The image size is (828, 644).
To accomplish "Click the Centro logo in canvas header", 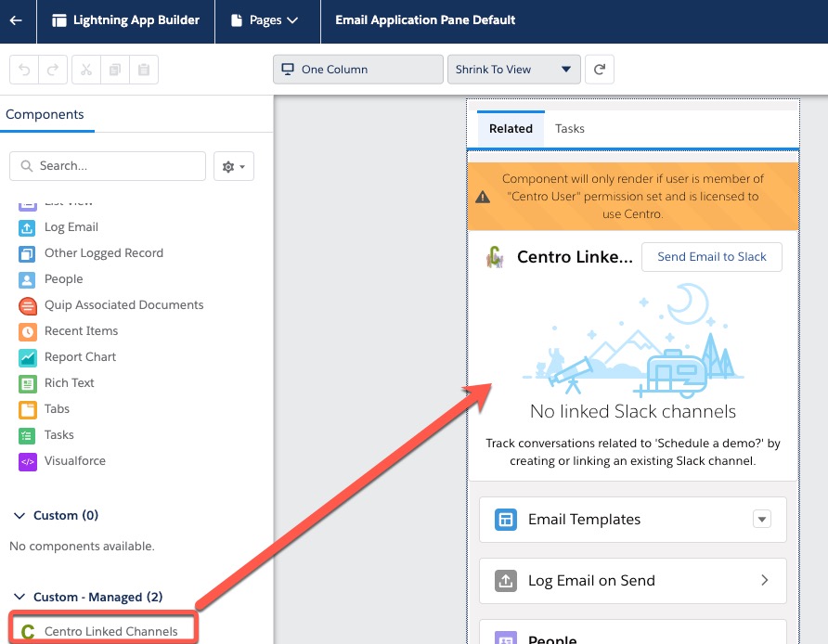I will point(495,257).
